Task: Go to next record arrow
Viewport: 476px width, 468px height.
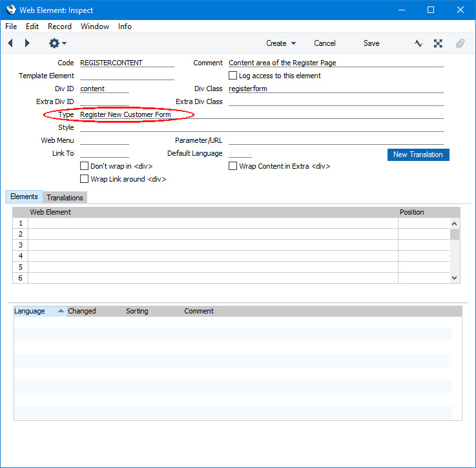Action: click(27, 43)
